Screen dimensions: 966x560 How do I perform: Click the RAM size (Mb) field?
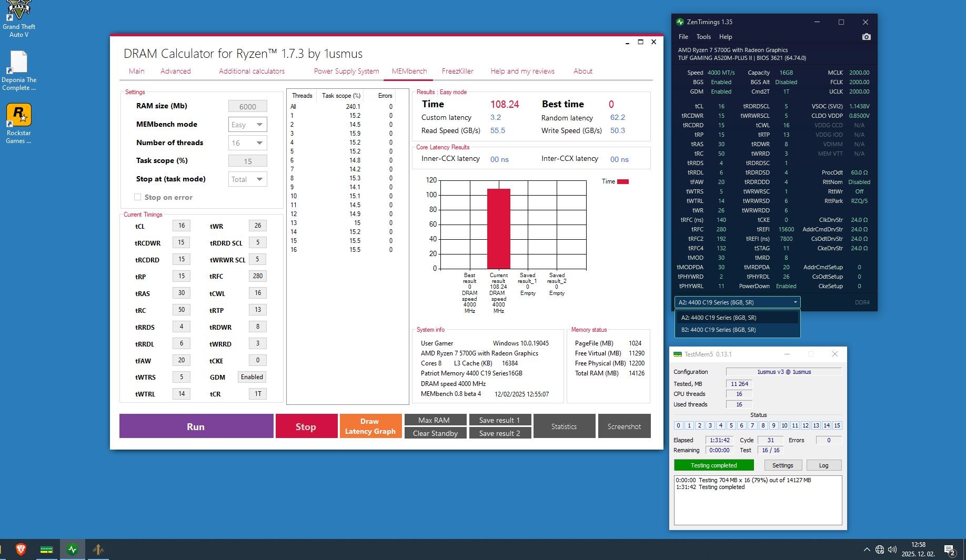[x=248, y=106]
